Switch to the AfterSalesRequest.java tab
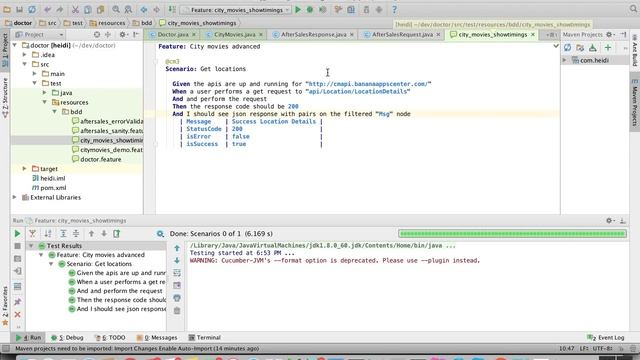The width and height of the screenshot is (640, 360). [402, 35]
